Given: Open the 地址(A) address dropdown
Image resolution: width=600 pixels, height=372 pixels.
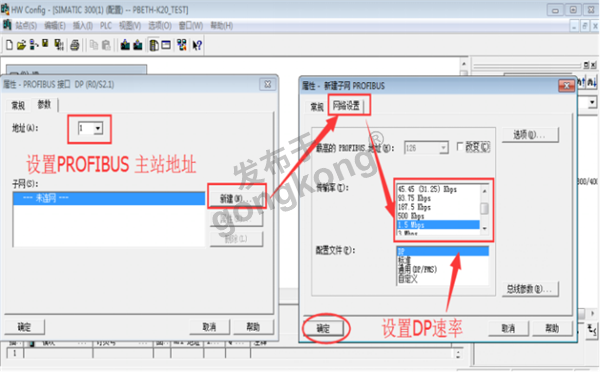Looking at the screenshot, I should pos(98,128).
